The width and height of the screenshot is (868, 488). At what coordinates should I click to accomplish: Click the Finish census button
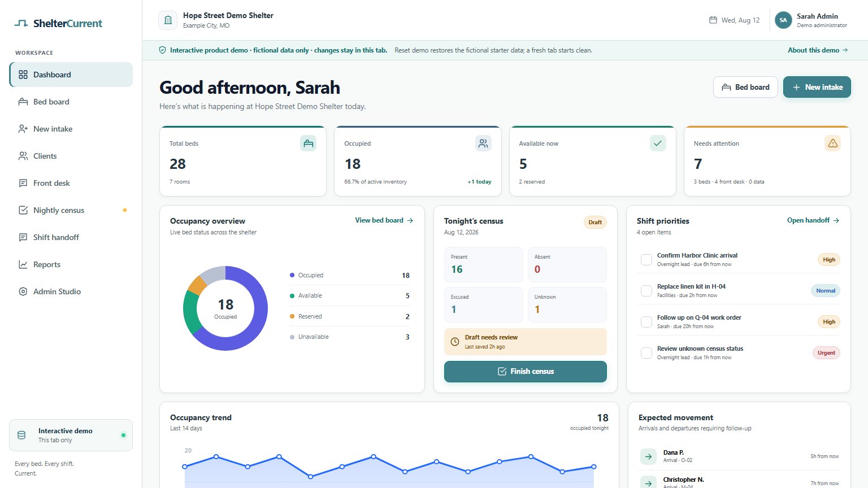[x=526, y=371]
